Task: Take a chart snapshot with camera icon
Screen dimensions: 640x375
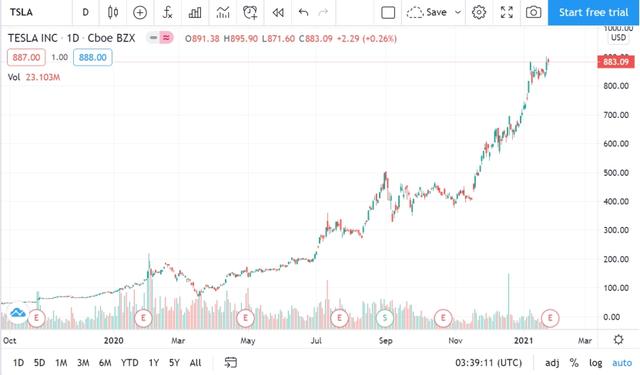Action: [x=533, y=12]
